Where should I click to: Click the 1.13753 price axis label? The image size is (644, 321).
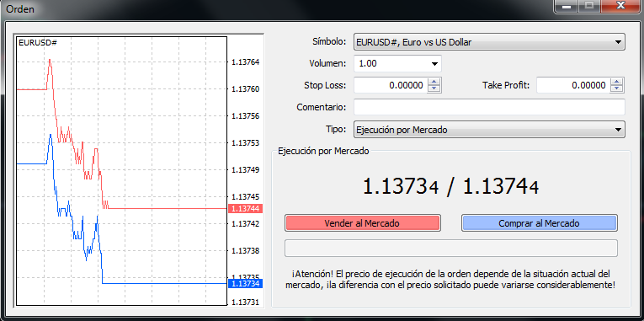(x=245, y=143)
